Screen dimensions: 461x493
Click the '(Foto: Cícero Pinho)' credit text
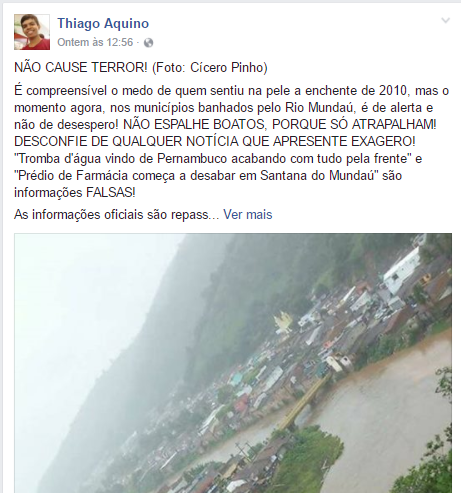coord(210,67)
